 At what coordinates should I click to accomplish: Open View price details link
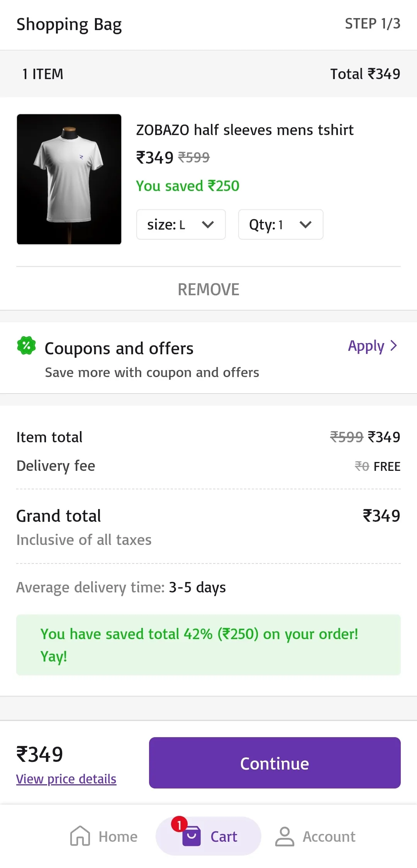66,779
